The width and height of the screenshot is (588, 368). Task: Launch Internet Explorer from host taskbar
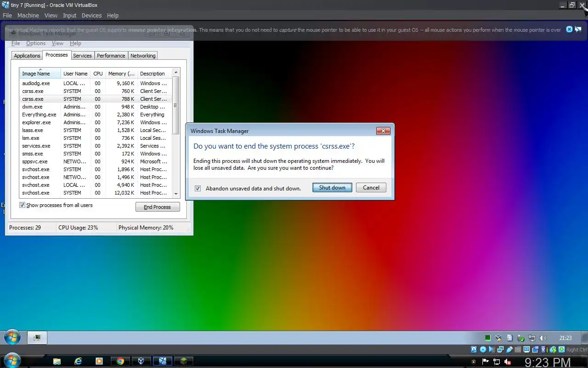(x=78, y=361)
